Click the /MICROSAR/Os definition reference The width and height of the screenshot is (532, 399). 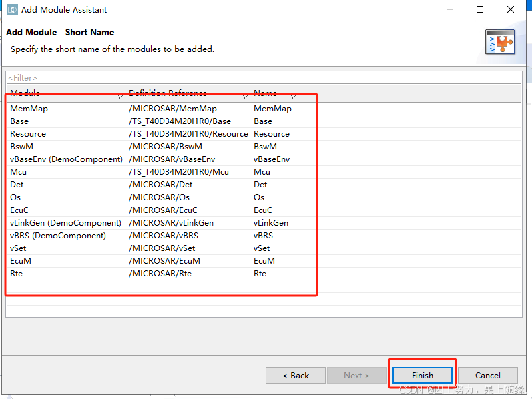tap(188, 197)
